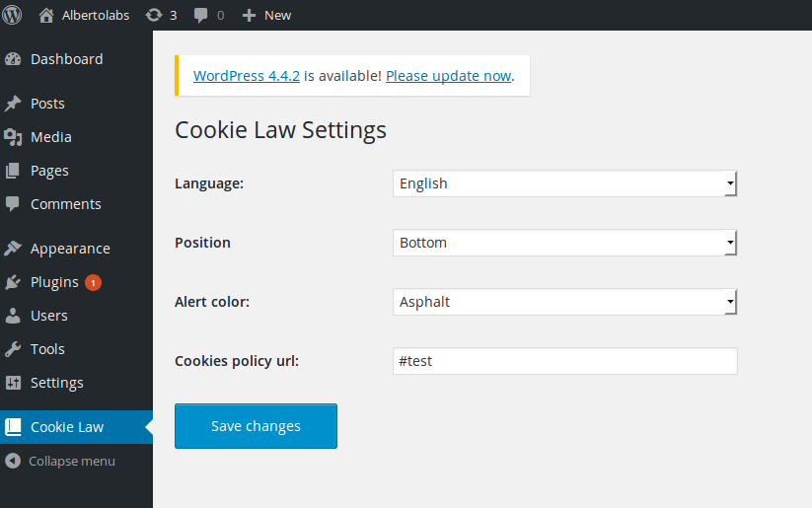Click the WordPress logo icon
The width and height of the screenshot is (812, 508).
pyautogui.click(x=12, y=15)
